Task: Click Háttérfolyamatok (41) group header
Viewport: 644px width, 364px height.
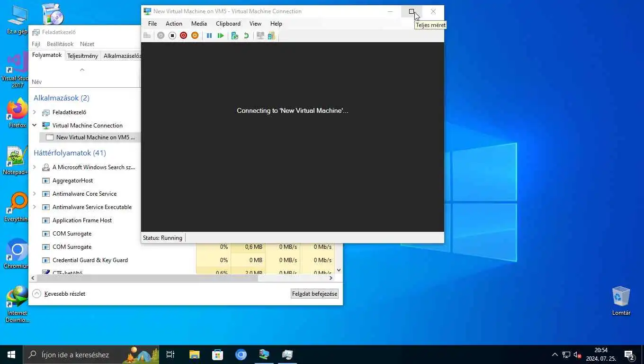Action: (x=70, y=153)
